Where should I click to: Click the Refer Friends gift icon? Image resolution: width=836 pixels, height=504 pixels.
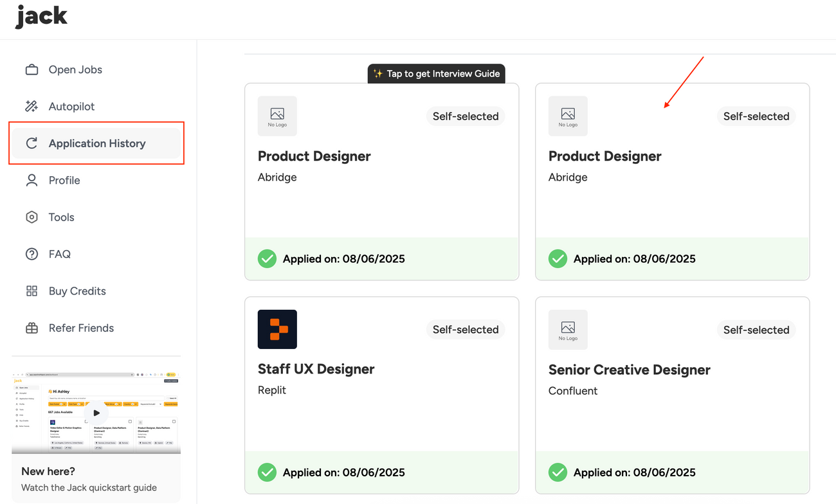(32, 327)
